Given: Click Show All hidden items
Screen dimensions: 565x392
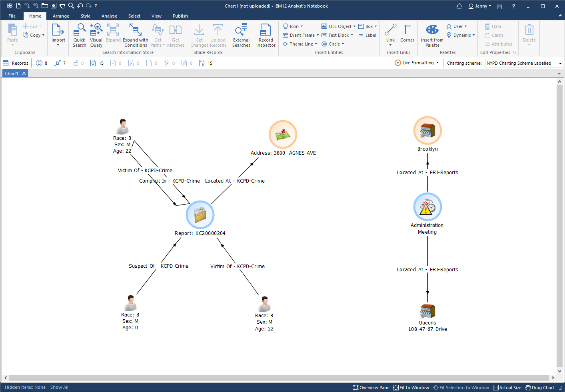Looking at the screenshot, I should coord(59,387).
